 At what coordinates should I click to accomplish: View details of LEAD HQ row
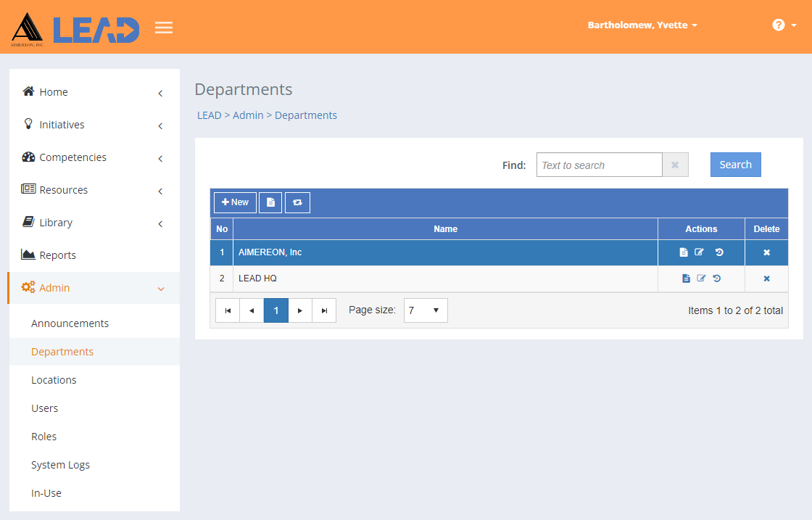coord(686,278)
